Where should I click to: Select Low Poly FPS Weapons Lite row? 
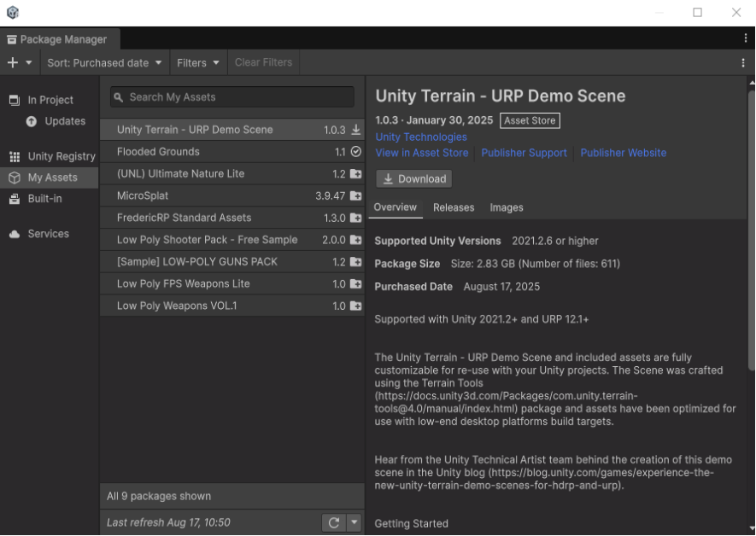[x=231, y=283]
